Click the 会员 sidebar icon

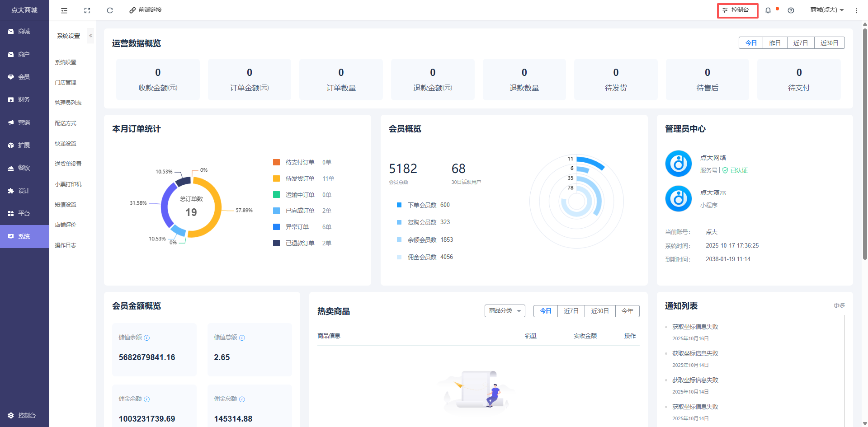click(x=11, y=77)
